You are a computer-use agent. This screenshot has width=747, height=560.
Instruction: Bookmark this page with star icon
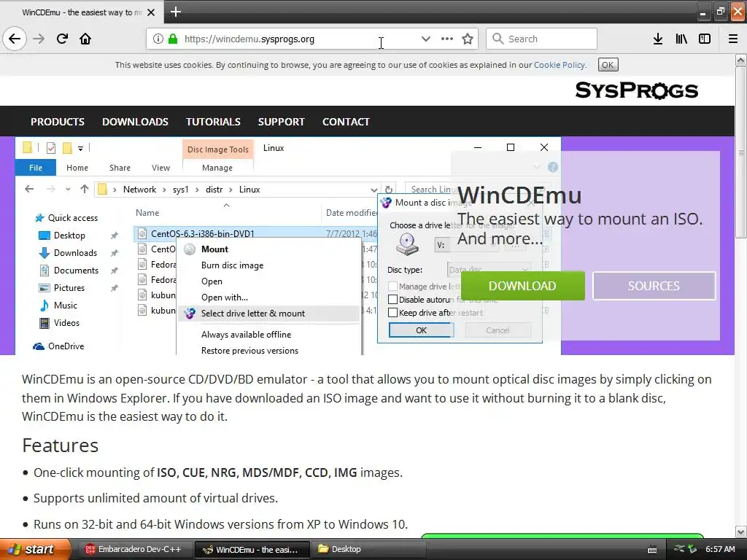coord(468,39)
